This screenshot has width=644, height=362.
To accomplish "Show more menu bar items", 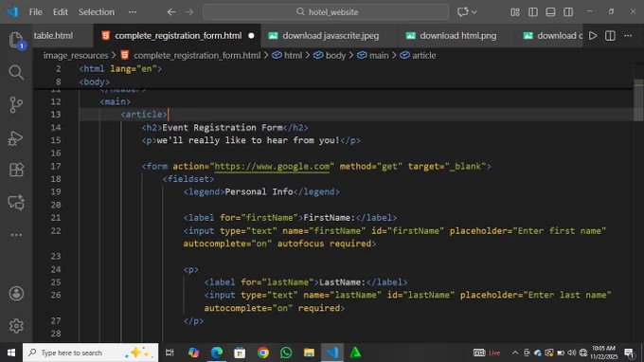I will (133, 12).
